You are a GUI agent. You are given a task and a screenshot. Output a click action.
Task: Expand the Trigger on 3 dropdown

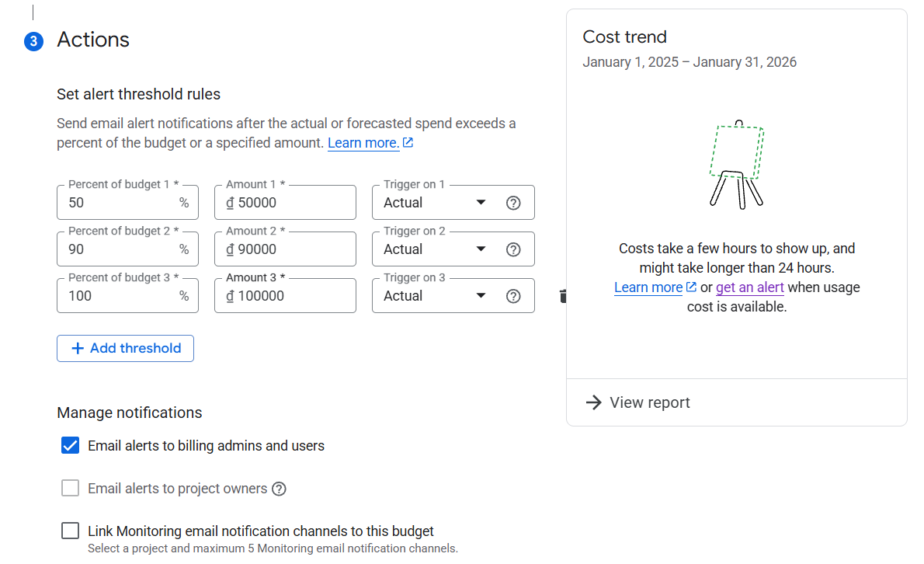click(x=435, y=296)
